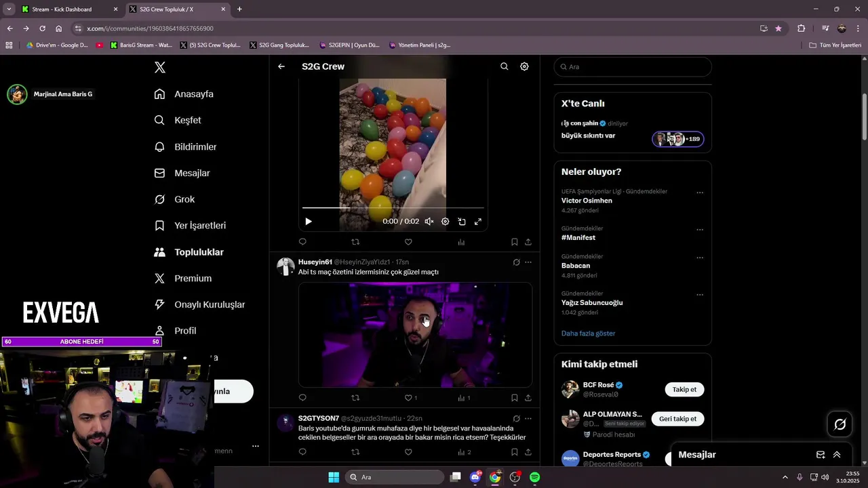Share Huseyin61's post
This screenshot has height=488, width=868.
528,398
